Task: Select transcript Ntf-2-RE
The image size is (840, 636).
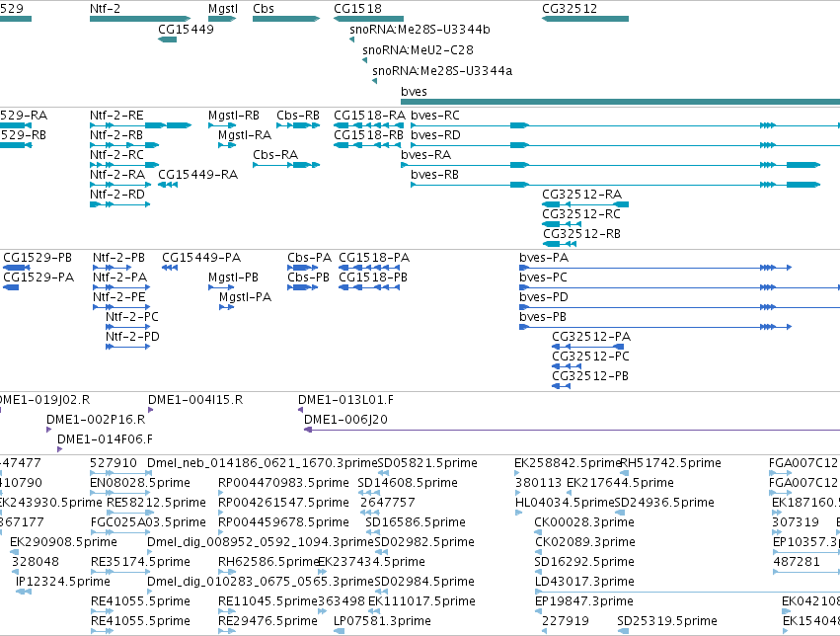Action: coord(140,125)
